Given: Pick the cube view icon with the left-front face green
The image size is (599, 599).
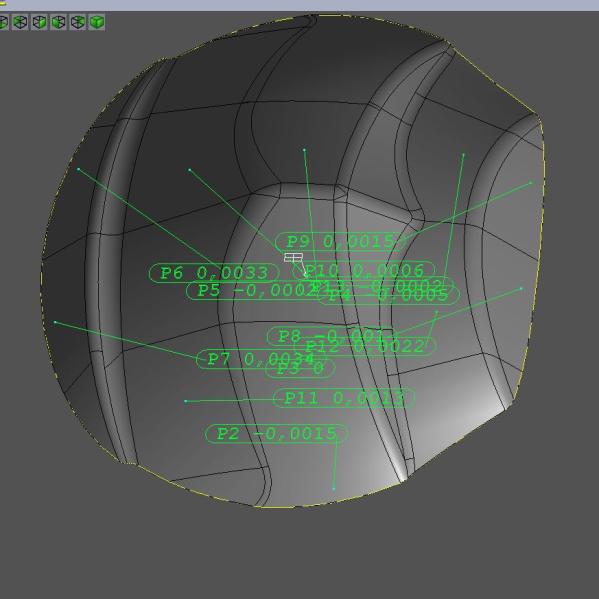Looking at the screenshot, I should click(58, 22).
